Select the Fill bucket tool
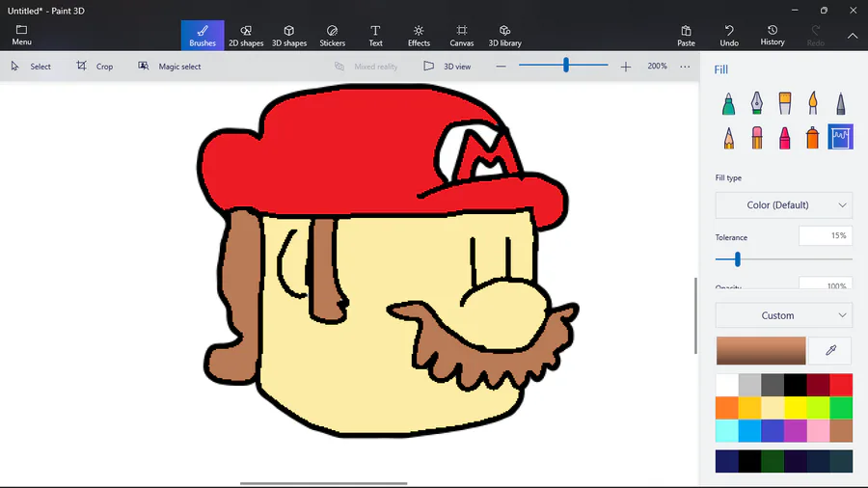868x488 pixels. pos(840,137)
